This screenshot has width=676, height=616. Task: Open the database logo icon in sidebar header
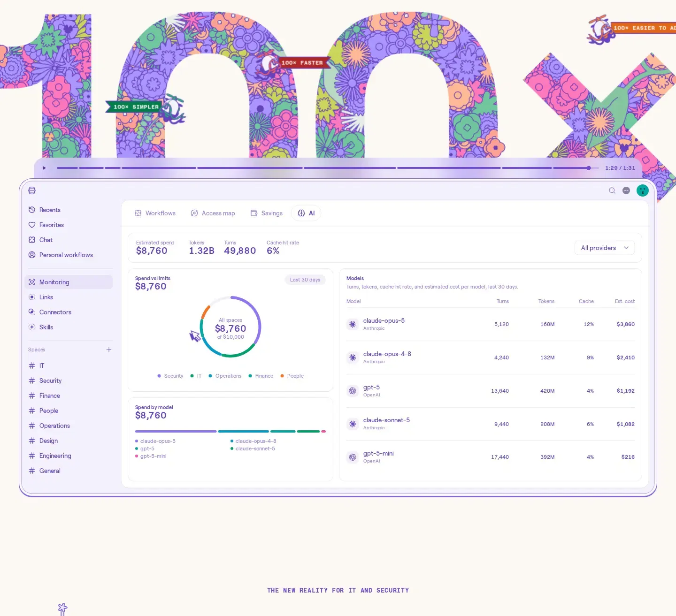coord(32,190)
